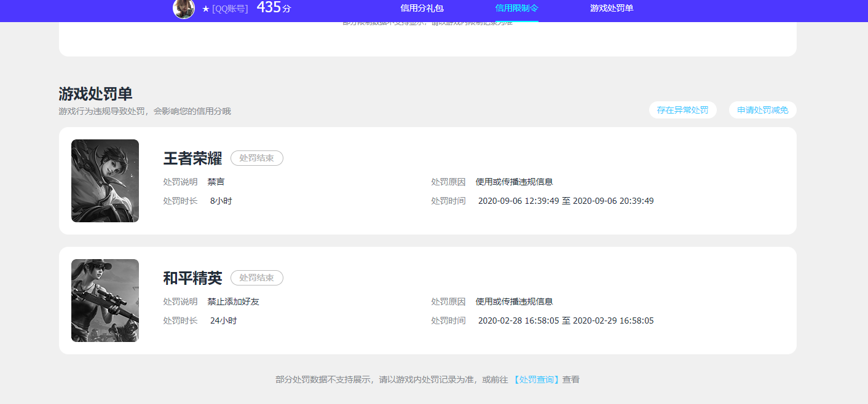
Task: Click the star icon beside QQ账号
Action: click(x=205, y=9)
